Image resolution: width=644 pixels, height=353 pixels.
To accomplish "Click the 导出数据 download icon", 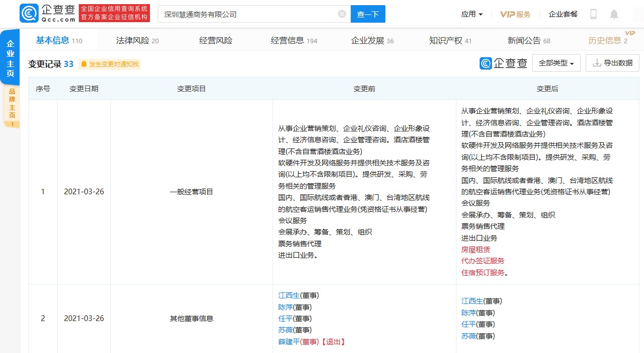I will pos(597,63).
